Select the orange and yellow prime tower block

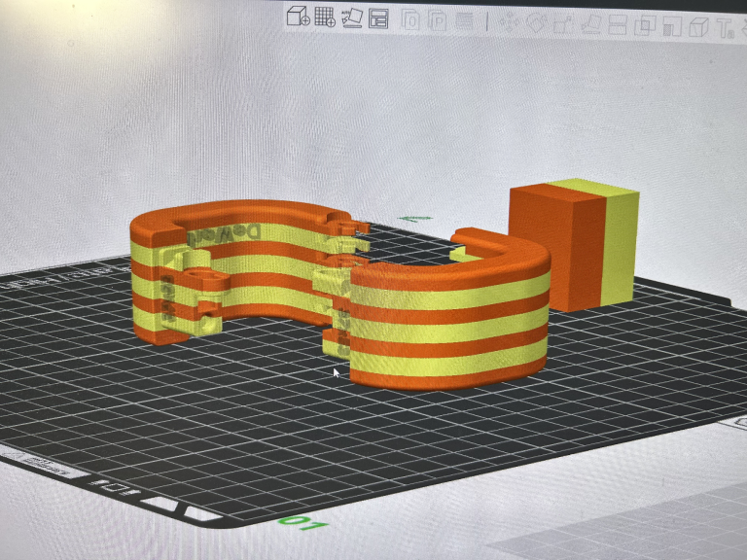click(574, 245)
